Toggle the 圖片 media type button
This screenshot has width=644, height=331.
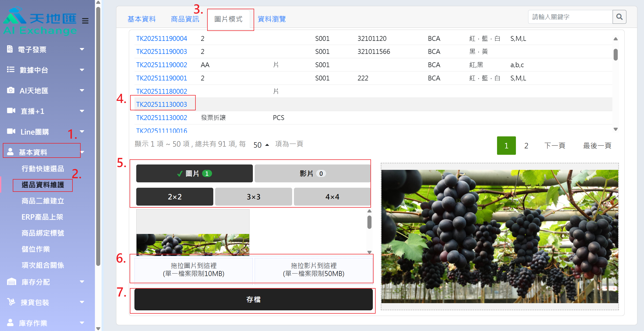194,173
